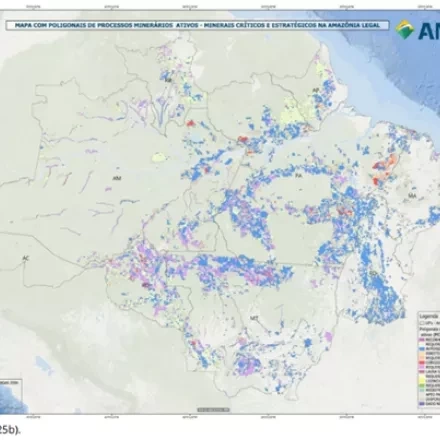The height and width of the screenshot is (440, 440).
Task: Click the ANM logo emblem icon
Action: (x=405, y=29)
